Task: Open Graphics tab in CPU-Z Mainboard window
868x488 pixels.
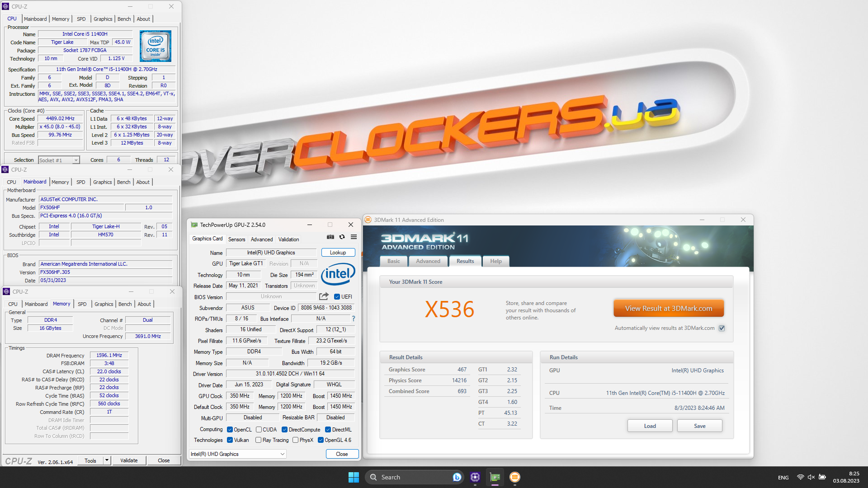Action: coord(102,182)
